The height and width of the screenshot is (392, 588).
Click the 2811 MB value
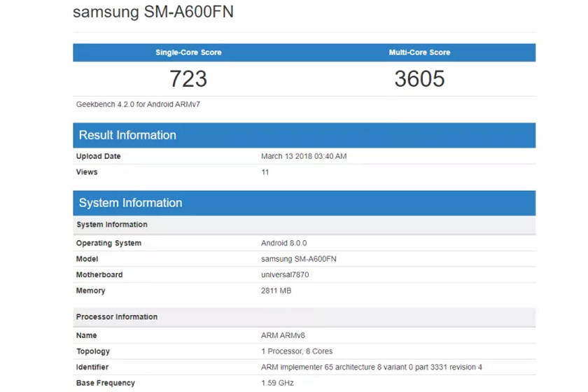point(276,290)
